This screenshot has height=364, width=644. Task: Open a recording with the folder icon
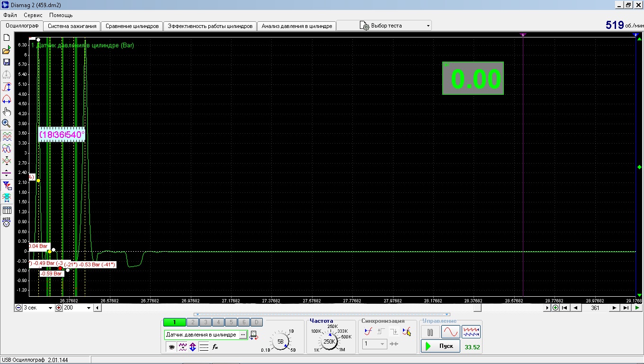(7, 50)
